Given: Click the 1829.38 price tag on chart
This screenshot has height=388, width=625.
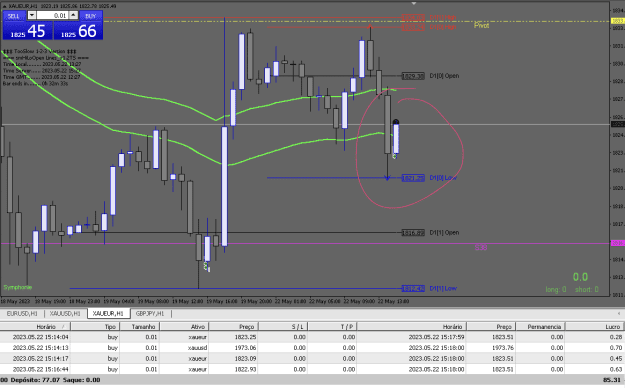Looking at the screenshot, I should [413, 76].
